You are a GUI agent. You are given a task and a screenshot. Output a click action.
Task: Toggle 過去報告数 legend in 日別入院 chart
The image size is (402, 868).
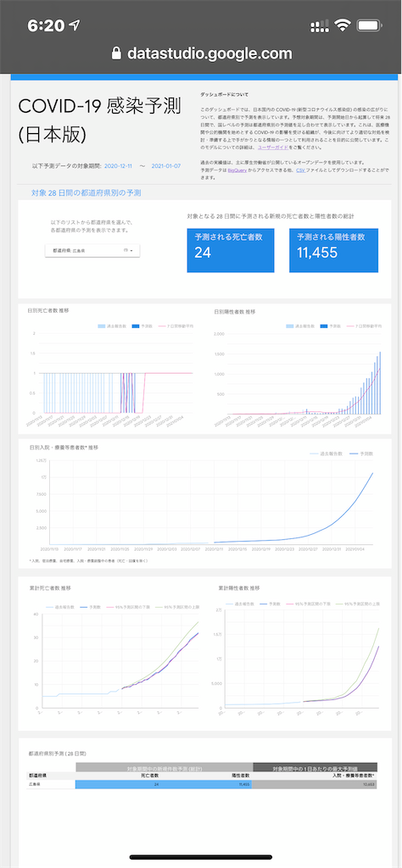click(x=328, y=453)
